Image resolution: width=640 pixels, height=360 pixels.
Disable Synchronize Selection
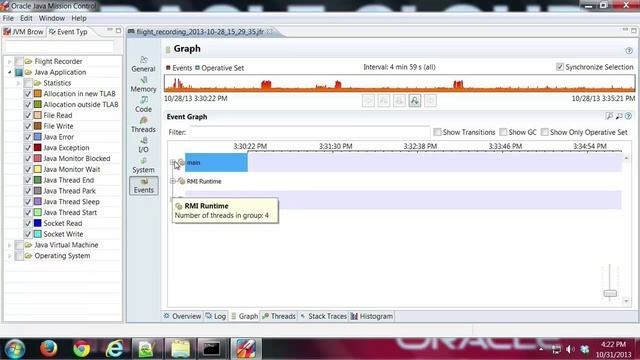(x=560, y=67)
